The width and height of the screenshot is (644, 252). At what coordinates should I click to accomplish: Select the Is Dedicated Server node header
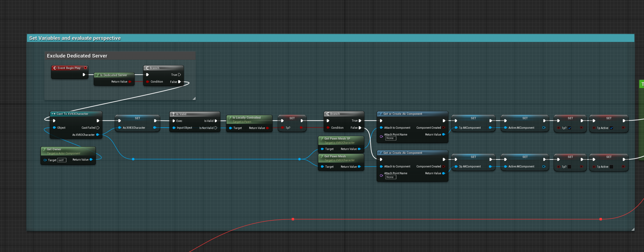(x=114, y=75)
